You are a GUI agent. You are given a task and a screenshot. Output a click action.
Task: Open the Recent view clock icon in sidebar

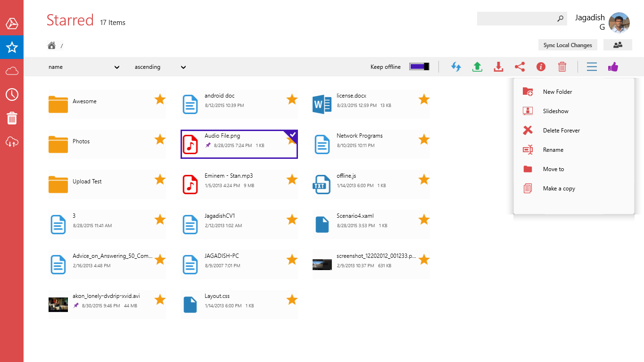point(12,94)
